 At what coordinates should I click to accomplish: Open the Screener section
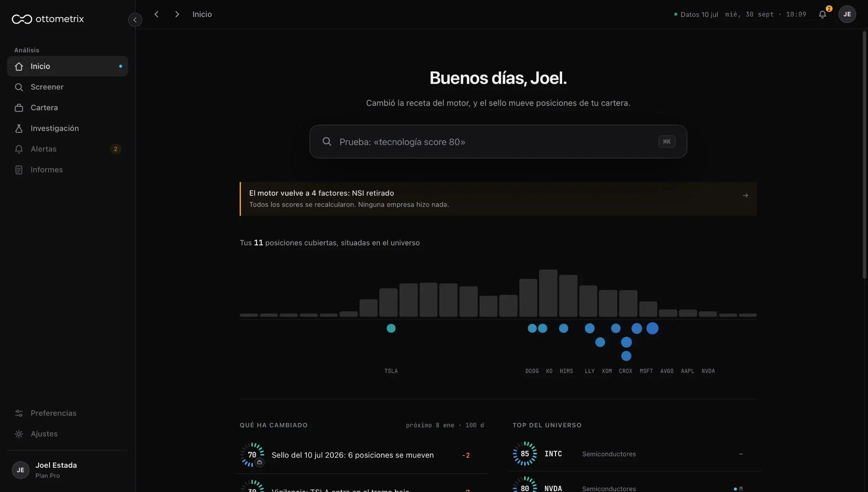click(68, 87)
